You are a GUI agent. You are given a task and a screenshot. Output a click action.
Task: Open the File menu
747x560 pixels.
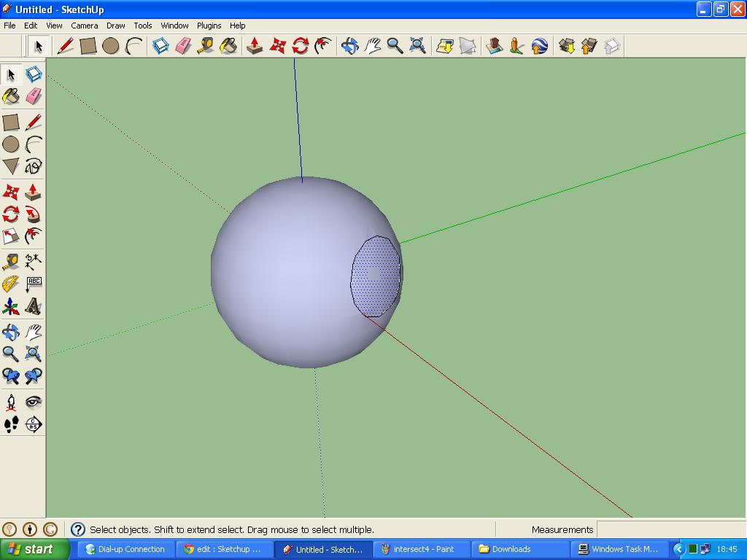[x=9, y=26]
